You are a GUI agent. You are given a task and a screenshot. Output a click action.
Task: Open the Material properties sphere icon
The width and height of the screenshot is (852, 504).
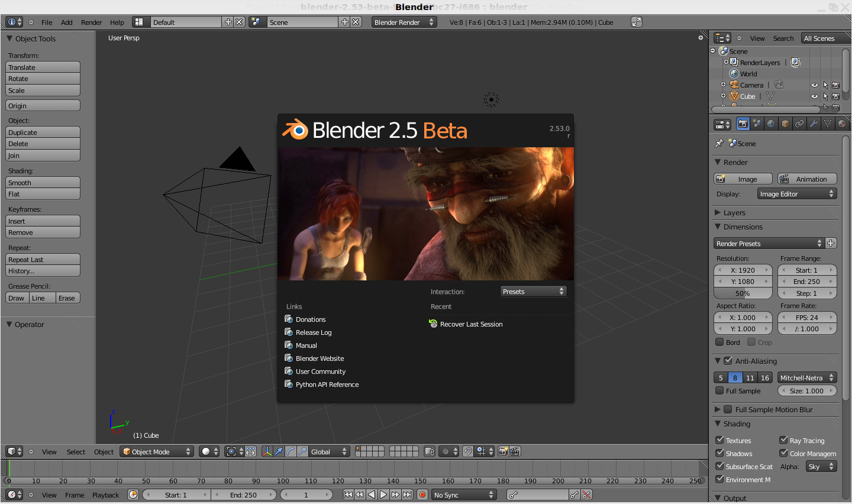coord(841,124)
